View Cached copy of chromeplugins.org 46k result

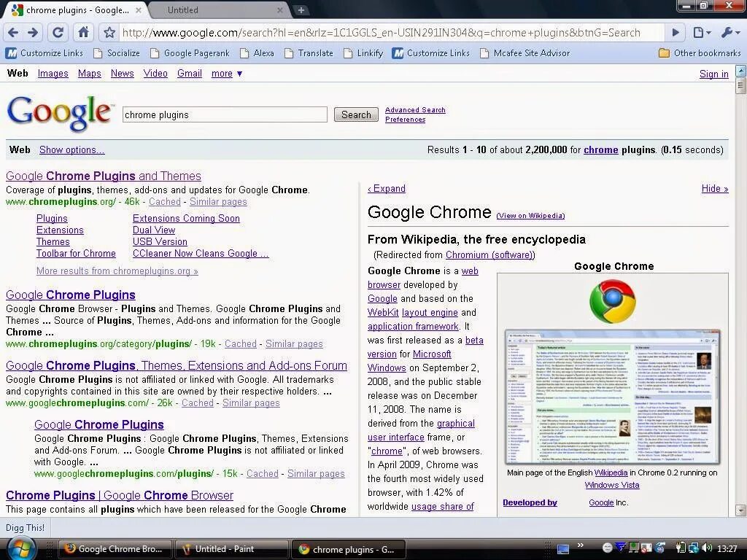(165, 202)
